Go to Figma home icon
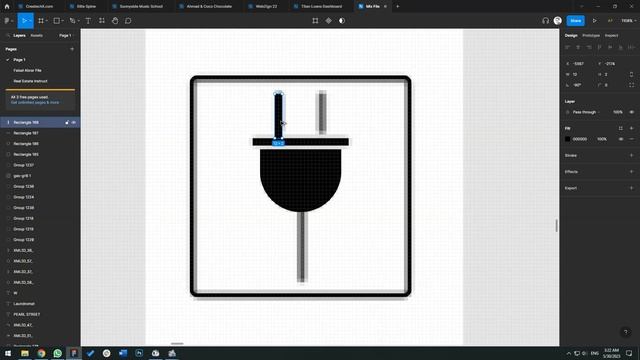This screenshot has height=360, width=640. point(7,6)
